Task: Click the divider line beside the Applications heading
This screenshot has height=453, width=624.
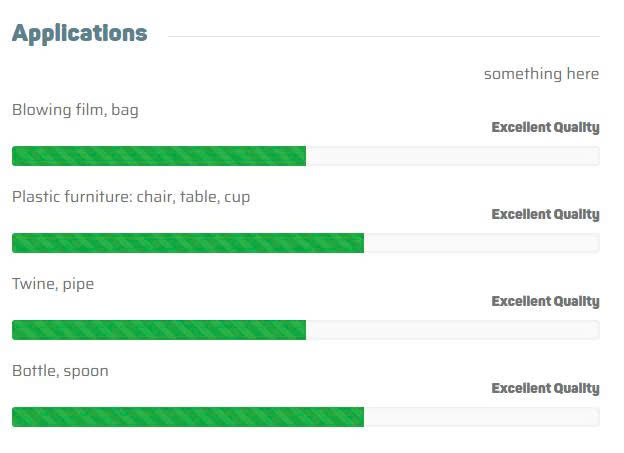Action: (x=384, y=37)
